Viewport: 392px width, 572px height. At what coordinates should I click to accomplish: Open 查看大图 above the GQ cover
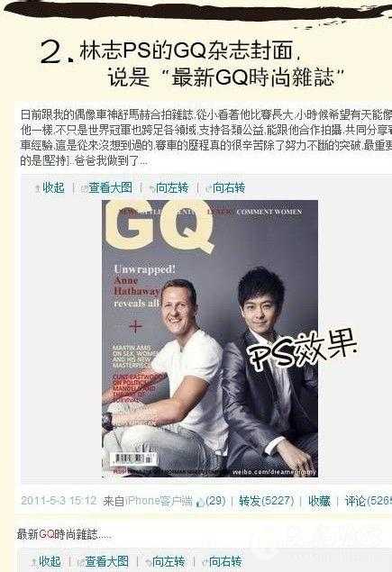[x=110, y=188]
